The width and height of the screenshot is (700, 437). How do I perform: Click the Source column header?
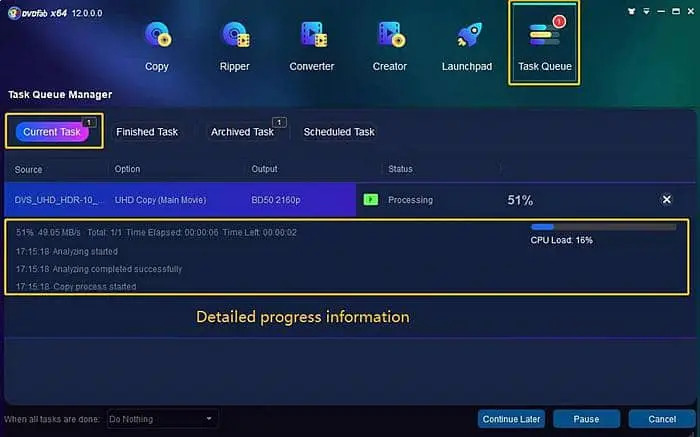28,169
